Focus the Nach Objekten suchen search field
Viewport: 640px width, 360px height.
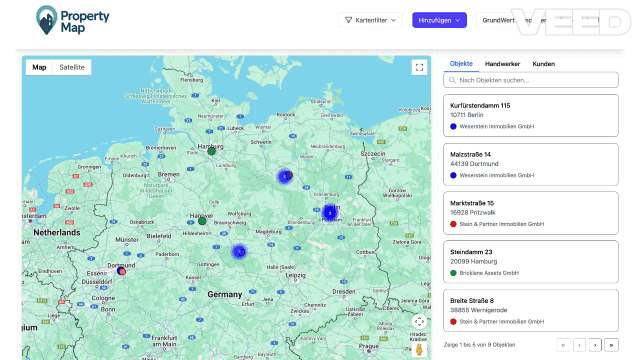[531, 80]
